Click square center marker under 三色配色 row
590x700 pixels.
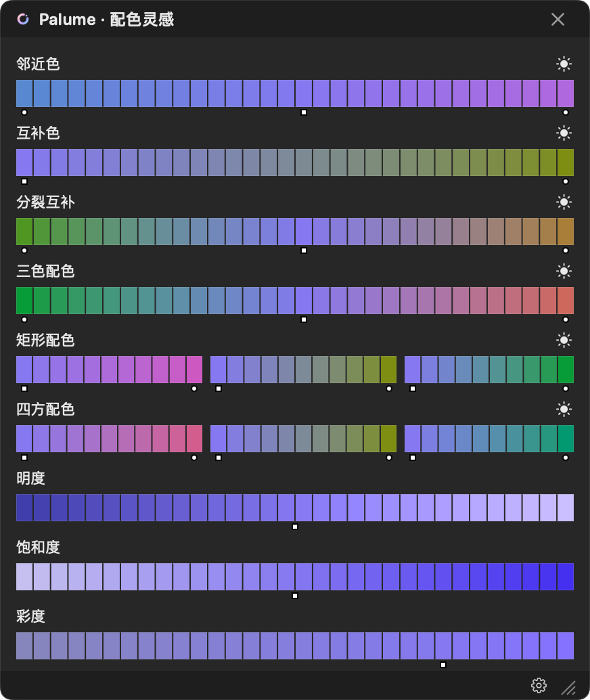pos(304,320)
